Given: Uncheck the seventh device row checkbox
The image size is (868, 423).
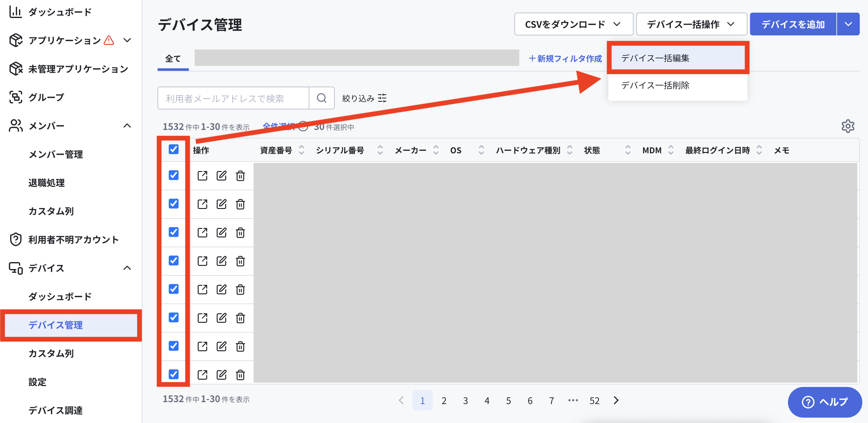Looking at the screenshot, I should tap(174, 346).
